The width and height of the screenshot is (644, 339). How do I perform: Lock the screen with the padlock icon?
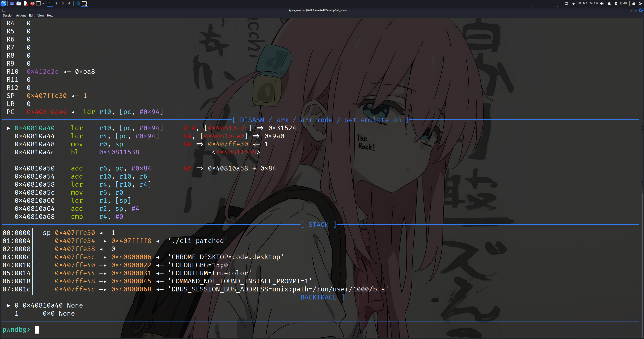(x=634, y=3)
